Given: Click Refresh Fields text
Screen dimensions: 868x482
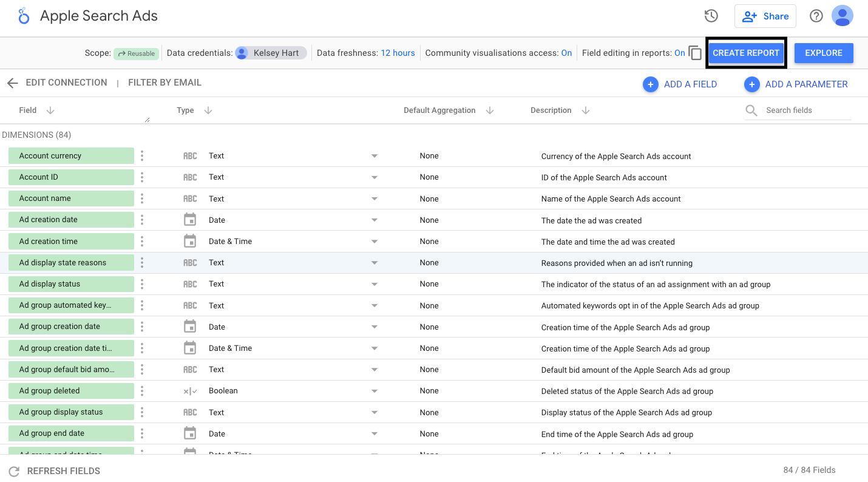Looking at the screenshot, I should 64,471.
